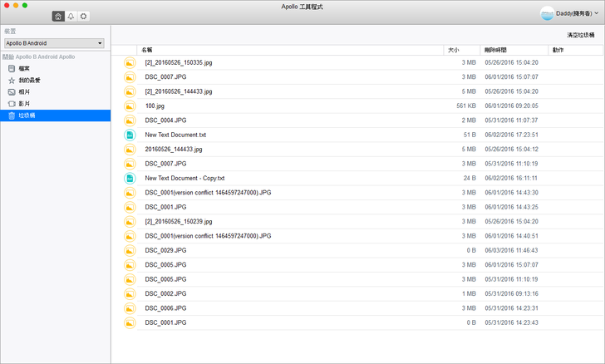Click the text file icon for New Text Document.txt
Screen dimensions: 605x364
point(130,135)
